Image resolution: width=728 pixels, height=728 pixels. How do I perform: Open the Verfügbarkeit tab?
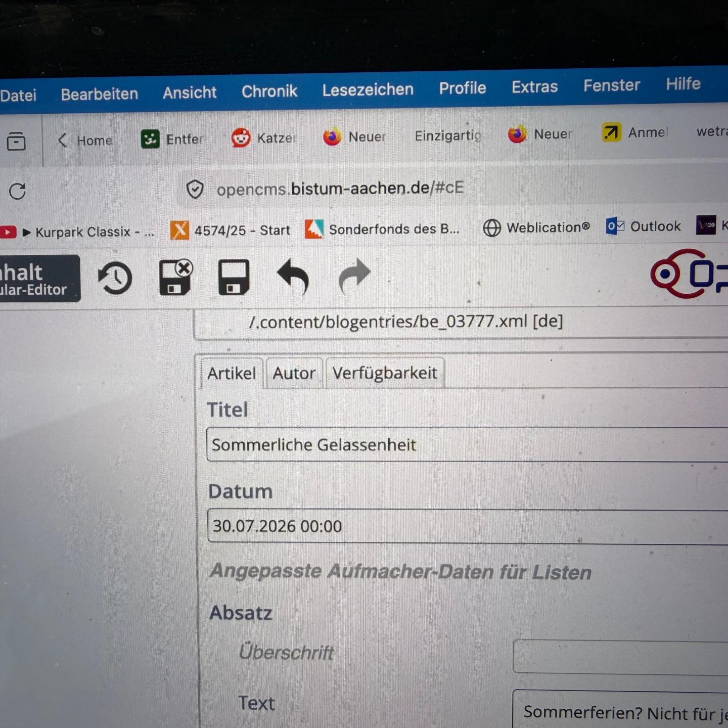(x=385, y=373)
